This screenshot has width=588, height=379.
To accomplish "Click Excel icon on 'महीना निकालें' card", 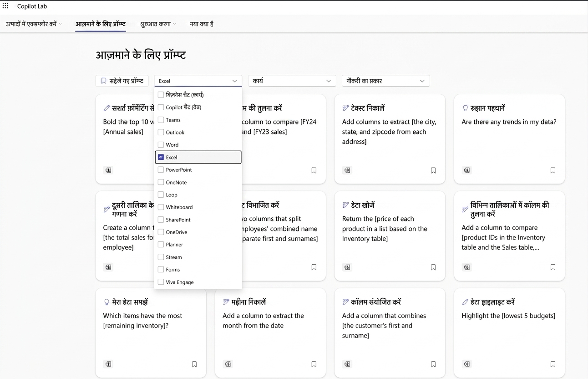I will point(228,364).
